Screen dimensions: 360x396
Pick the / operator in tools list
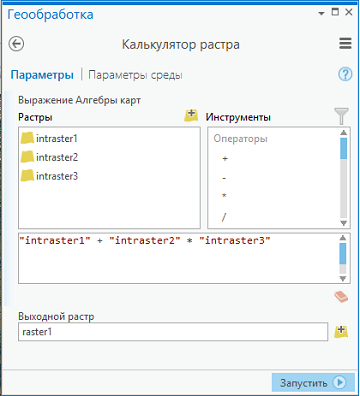(x=224, y=217)
